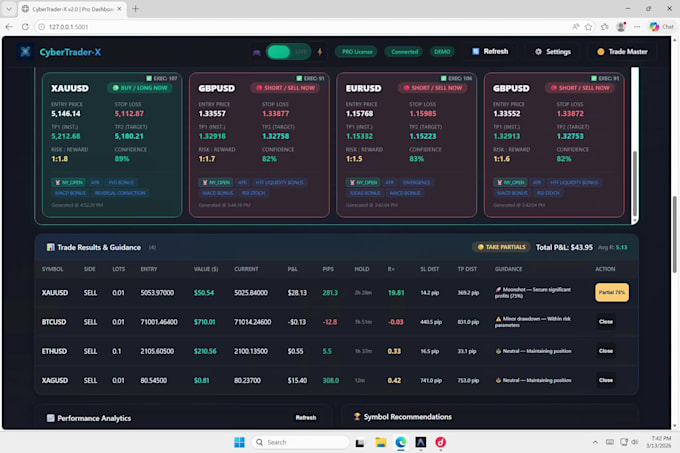
Task: Click the page vertical scrollbar
Action: (674, 234)
